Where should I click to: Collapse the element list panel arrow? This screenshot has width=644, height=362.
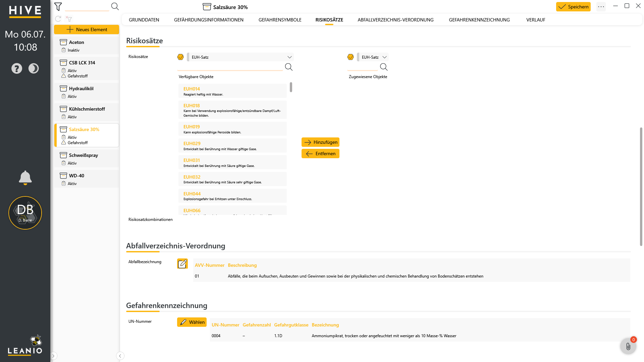click(120, 356)
